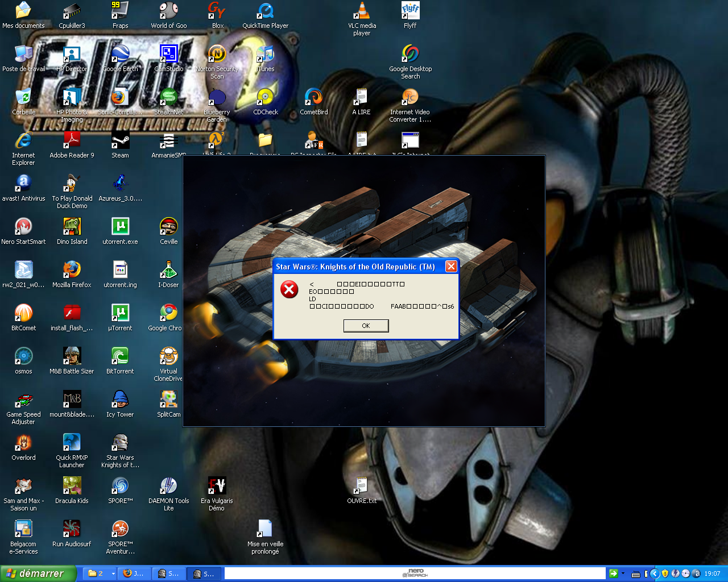Select the DAEMON Tools Lite icon

click(168, 494)
